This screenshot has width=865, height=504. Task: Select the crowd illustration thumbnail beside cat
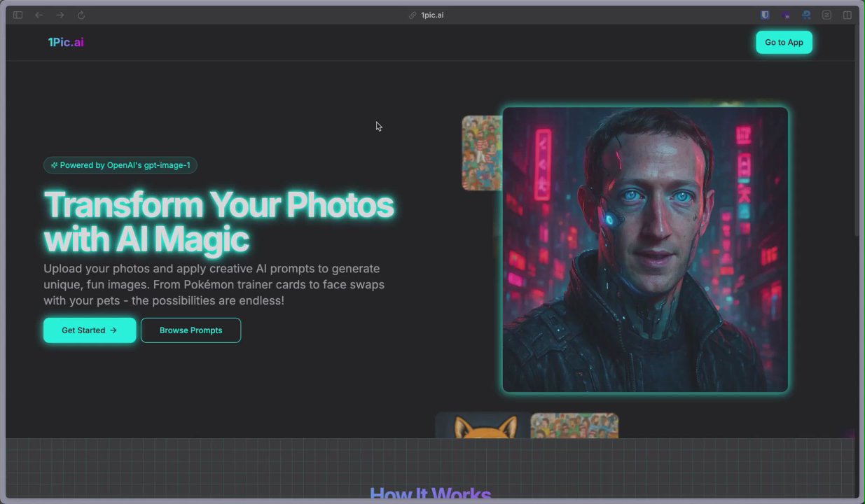pyautogui.click(x=574, y=426)
